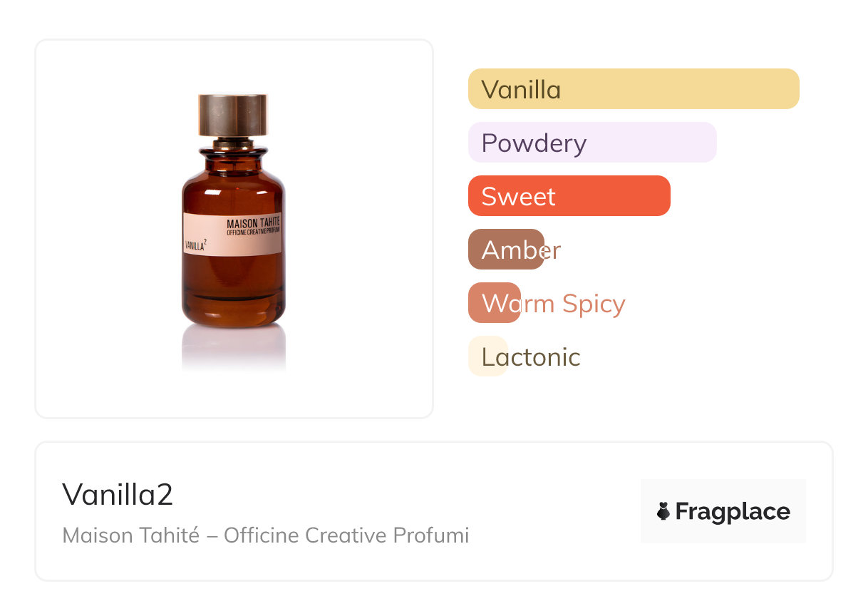868x616 pixels.
Task: Click the red-orange Sweet accord bar
Action: [x=569, y=196]
